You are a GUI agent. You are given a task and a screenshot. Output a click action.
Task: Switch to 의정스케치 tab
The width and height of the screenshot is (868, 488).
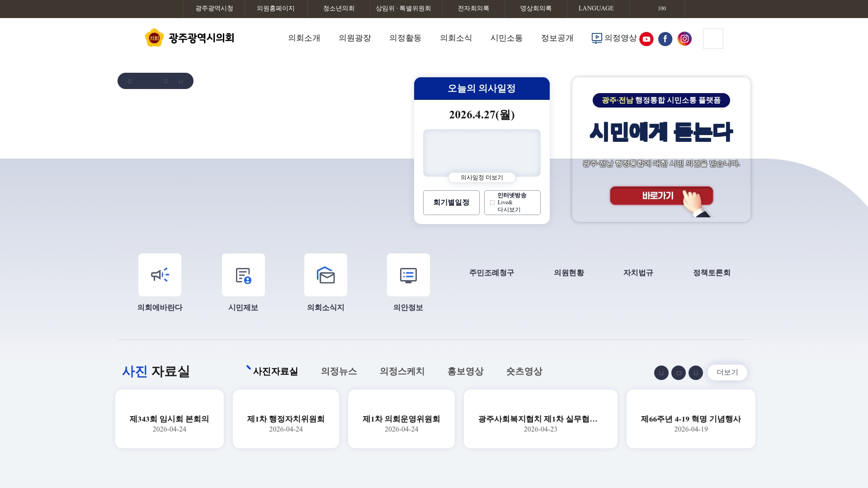tap(402, 371)
